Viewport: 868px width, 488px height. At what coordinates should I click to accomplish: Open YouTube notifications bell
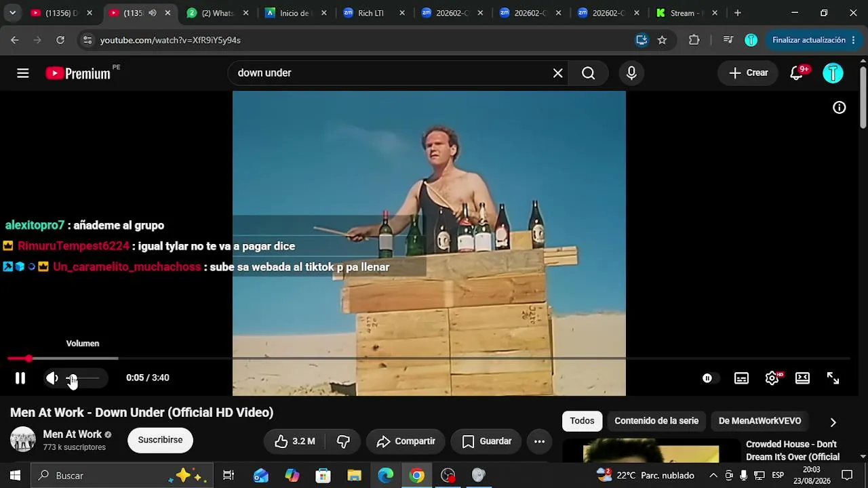point(797,73)
